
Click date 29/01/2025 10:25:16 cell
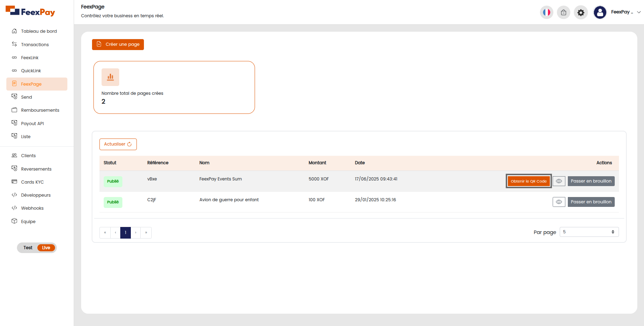pos(375,200)
